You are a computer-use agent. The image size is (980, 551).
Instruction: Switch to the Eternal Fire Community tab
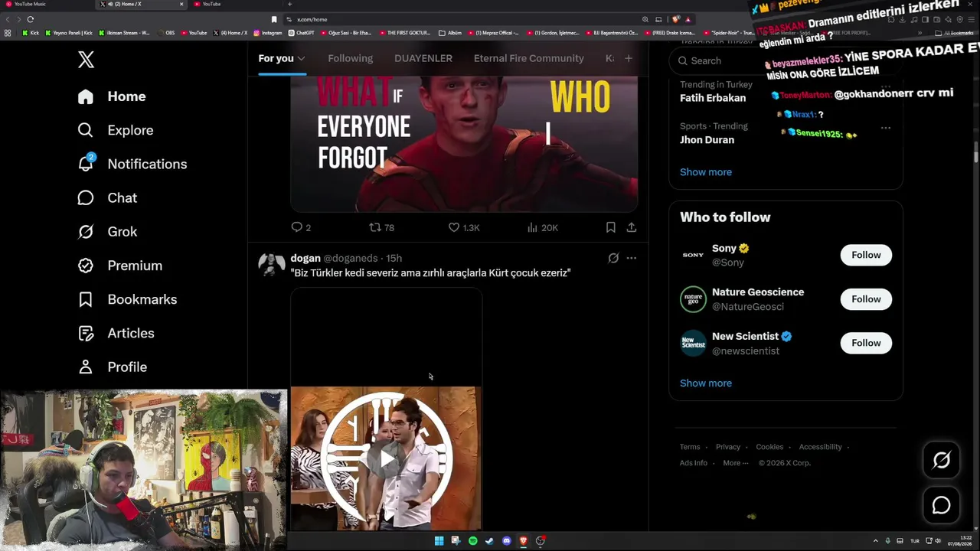[529, 58]
